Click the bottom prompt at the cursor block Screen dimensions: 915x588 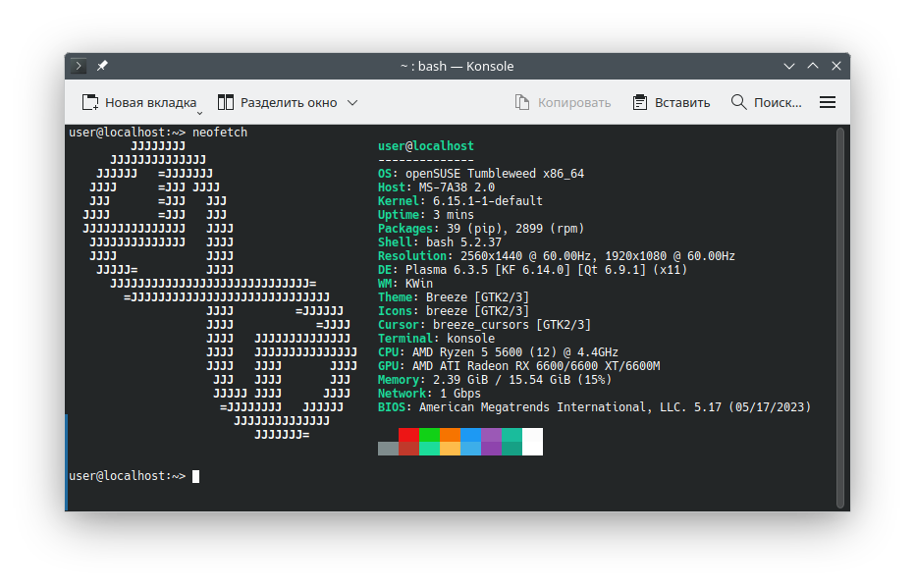point(196,476)
